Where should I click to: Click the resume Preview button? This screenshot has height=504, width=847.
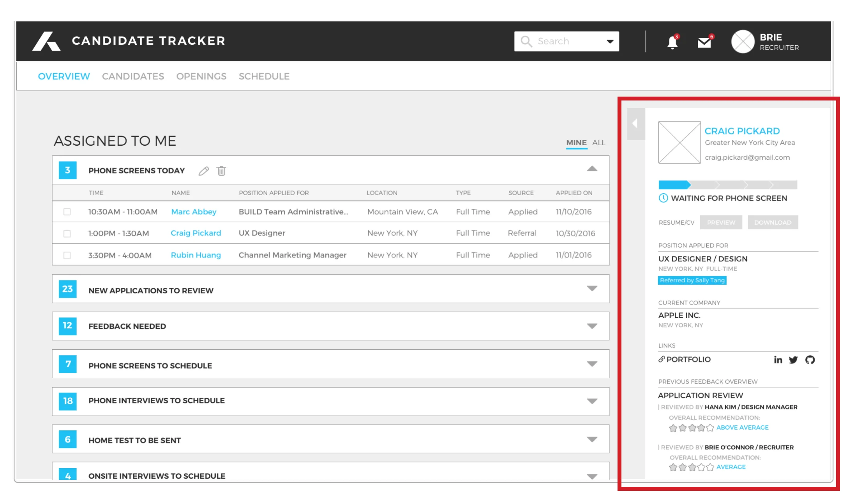coord(721,222)
